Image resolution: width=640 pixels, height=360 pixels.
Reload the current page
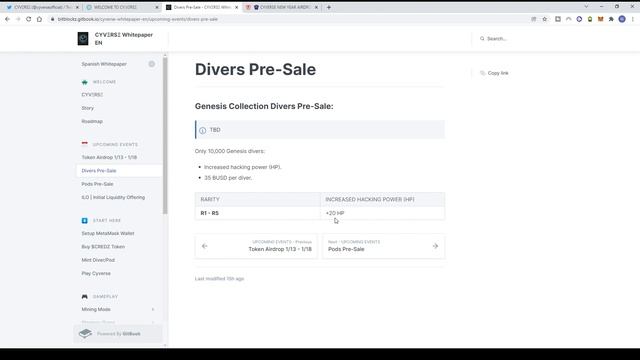(29, 19)
